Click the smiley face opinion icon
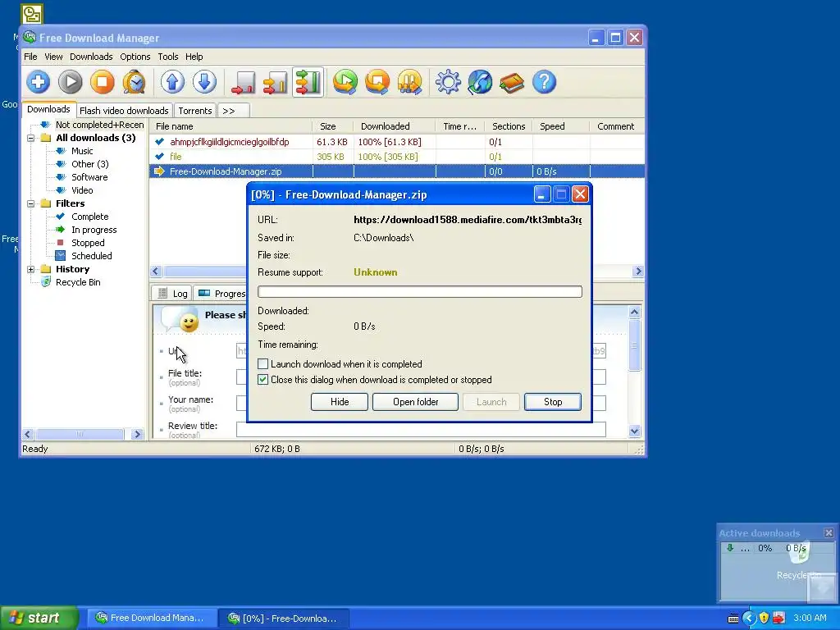 [x=188, y=322]
